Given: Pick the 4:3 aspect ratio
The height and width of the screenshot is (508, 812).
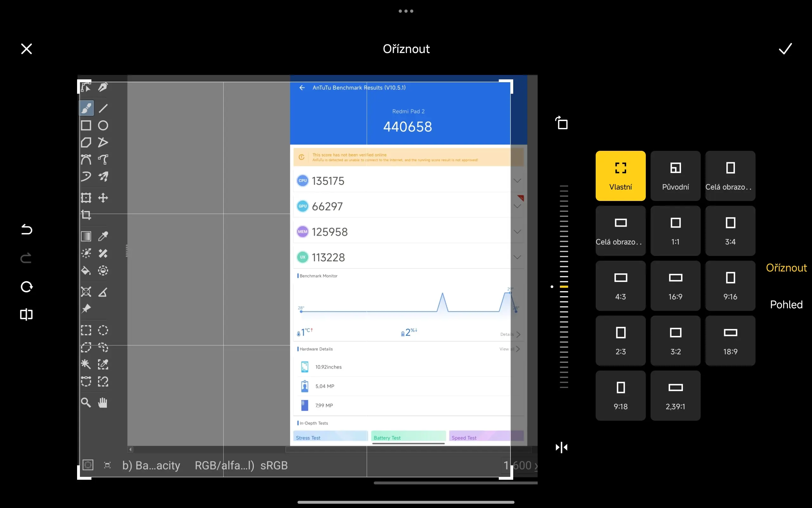Looking at the screenshot, I should [x=620, y=285].
